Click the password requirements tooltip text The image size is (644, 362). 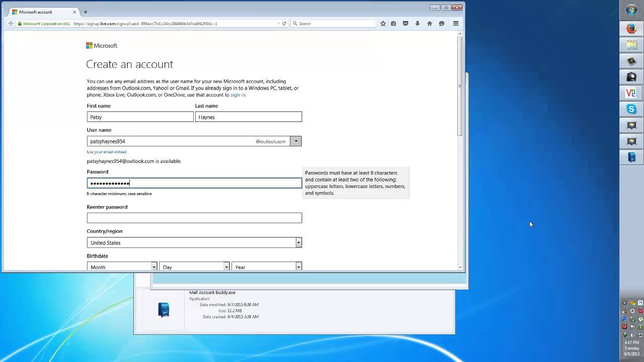[x=356, y=183]
